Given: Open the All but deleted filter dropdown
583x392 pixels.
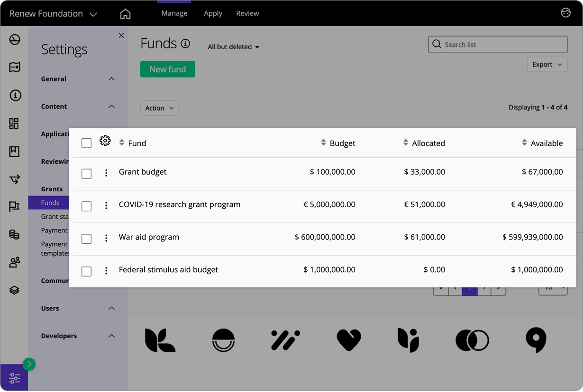Looking at the screenshot, I should (233, 47).
